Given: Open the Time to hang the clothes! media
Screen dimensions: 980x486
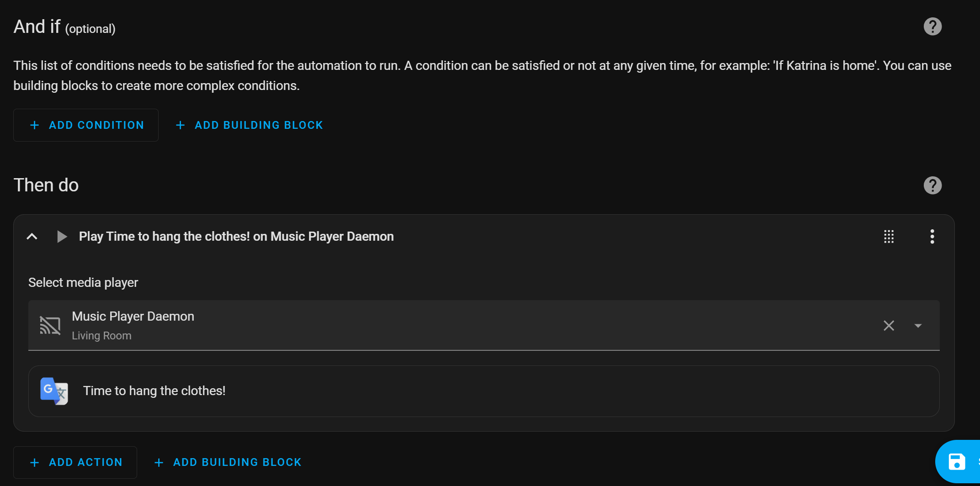Looking at the screenshot, I should 484,391.
